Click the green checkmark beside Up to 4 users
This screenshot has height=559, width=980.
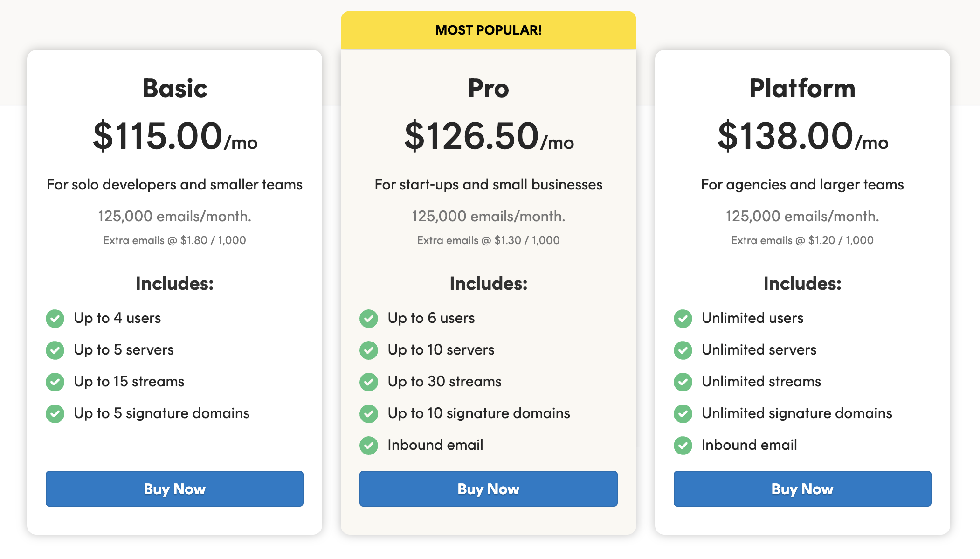point(55,319)
